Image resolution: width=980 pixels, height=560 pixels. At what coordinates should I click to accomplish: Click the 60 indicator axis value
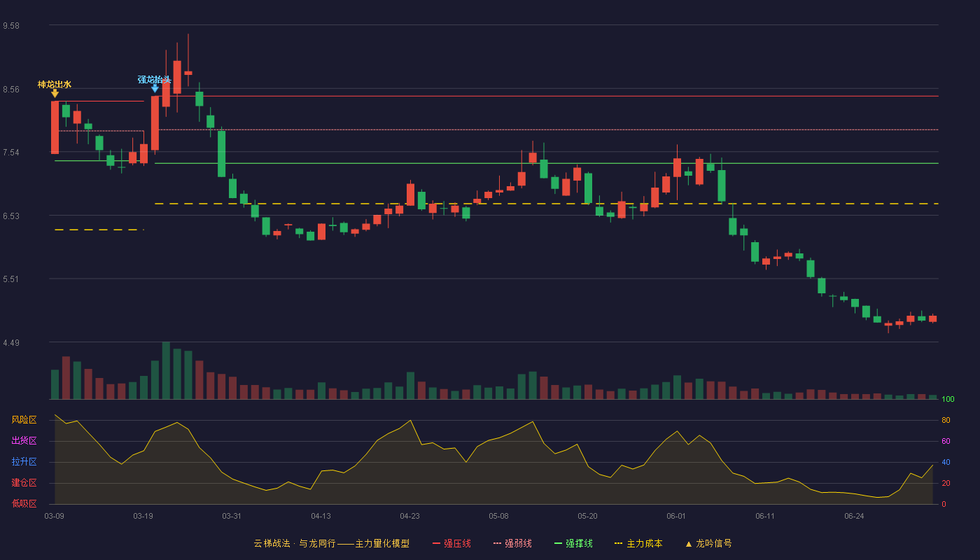[x=946, y=441]
